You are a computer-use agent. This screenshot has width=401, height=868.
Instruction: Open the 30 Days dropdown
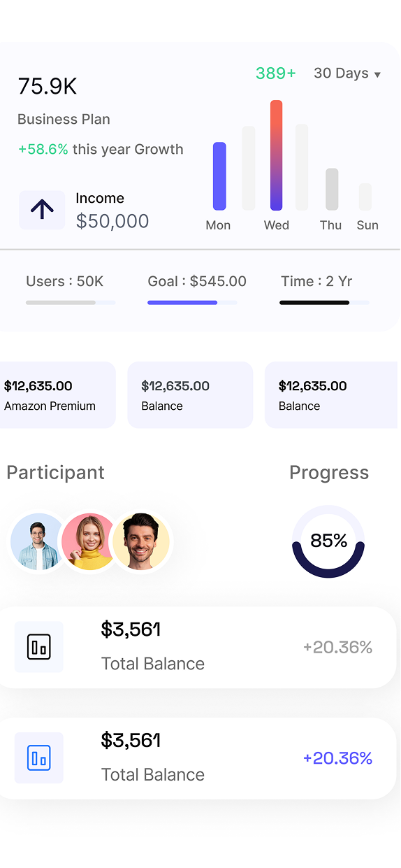pyautogui.click(x=347, y=73)
